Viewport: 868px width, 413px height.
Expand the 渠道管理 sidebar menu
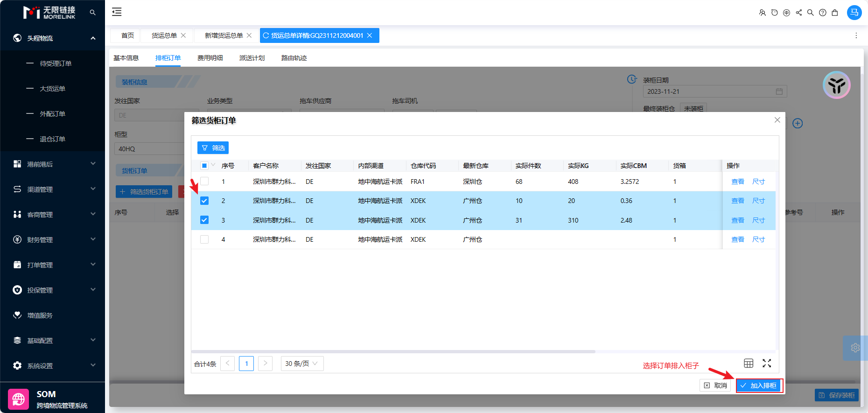click(x=52, y=189)
